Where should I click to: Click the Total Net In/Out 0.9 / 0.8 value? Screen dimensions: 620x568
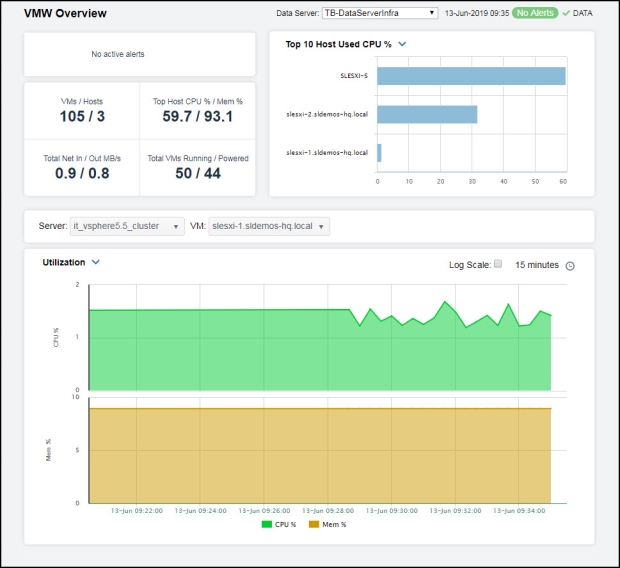[x=82, y=173]
